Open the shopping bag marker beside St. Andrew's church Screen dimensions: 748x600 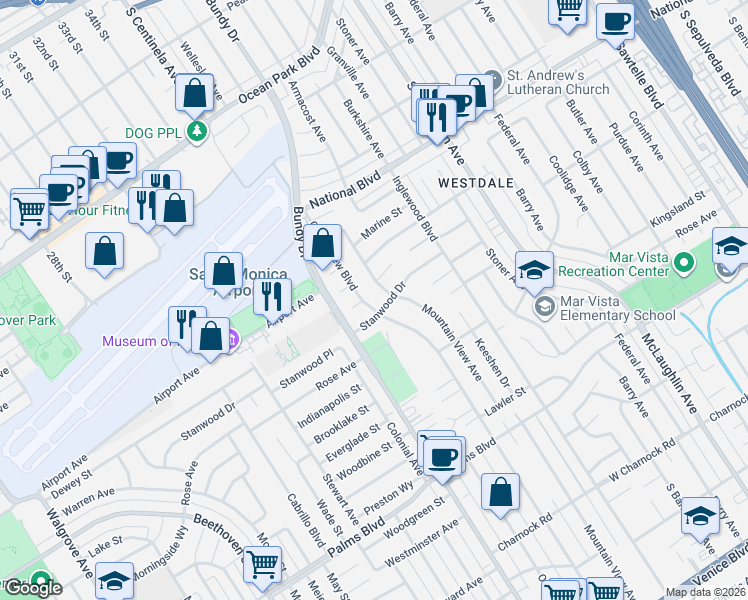(x=479, y=93)
